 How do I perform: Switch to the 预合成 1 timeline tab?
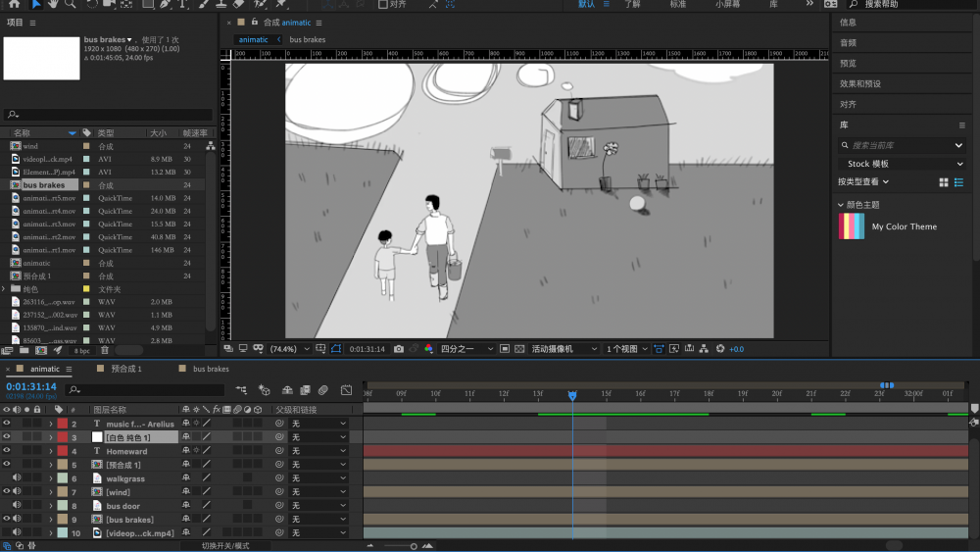[126, 369]
